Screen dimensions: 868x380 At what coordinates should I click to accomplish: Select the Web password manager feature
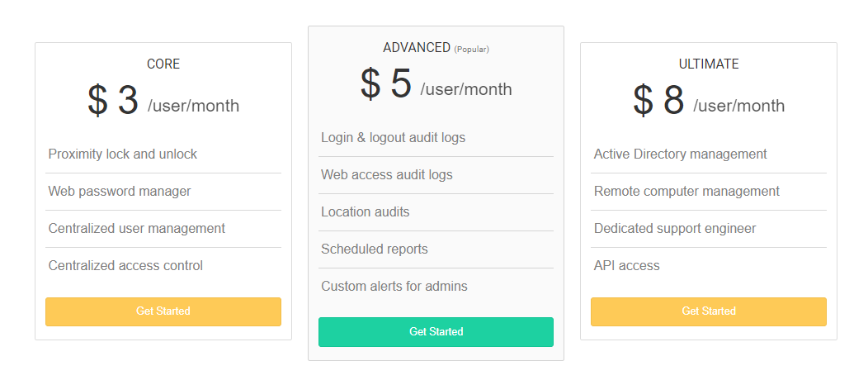120,191
